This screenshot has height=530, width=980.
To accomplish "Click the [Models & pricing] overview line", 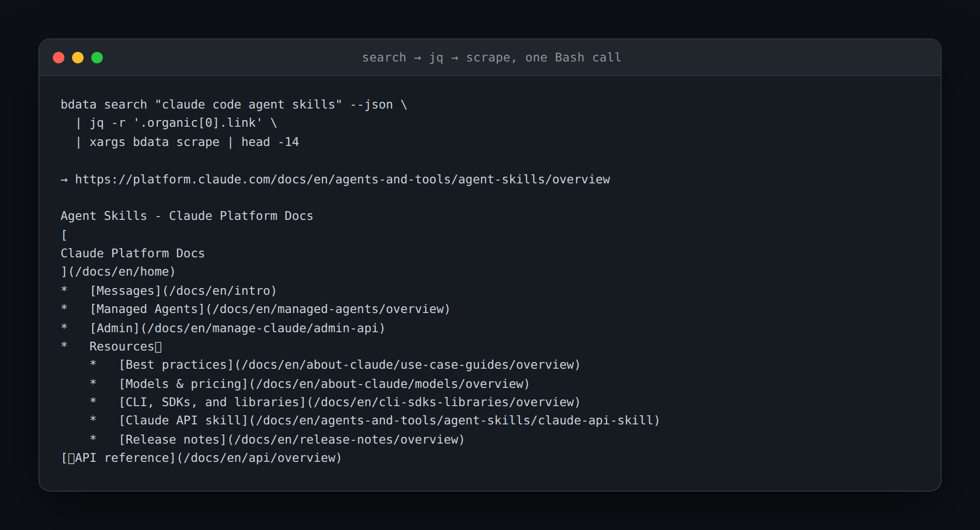I will point(310,384).
